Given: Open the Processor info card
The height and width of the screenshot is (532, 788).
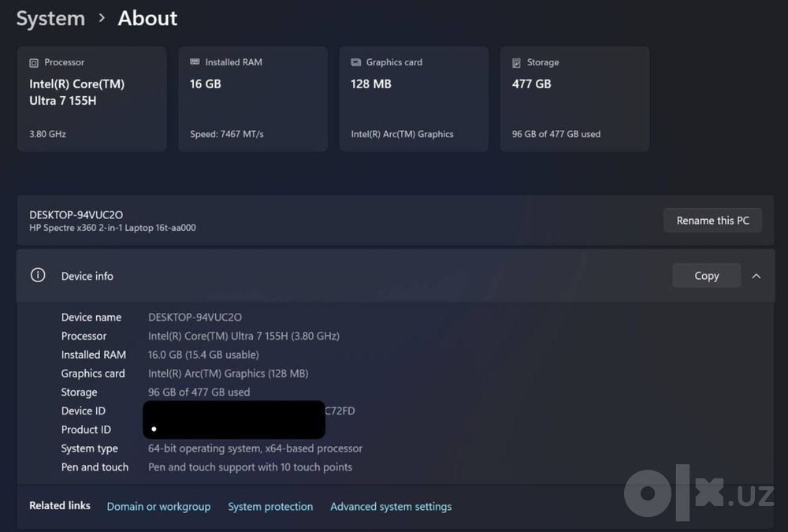Looking at the screenshot, I should pos(92,99).
